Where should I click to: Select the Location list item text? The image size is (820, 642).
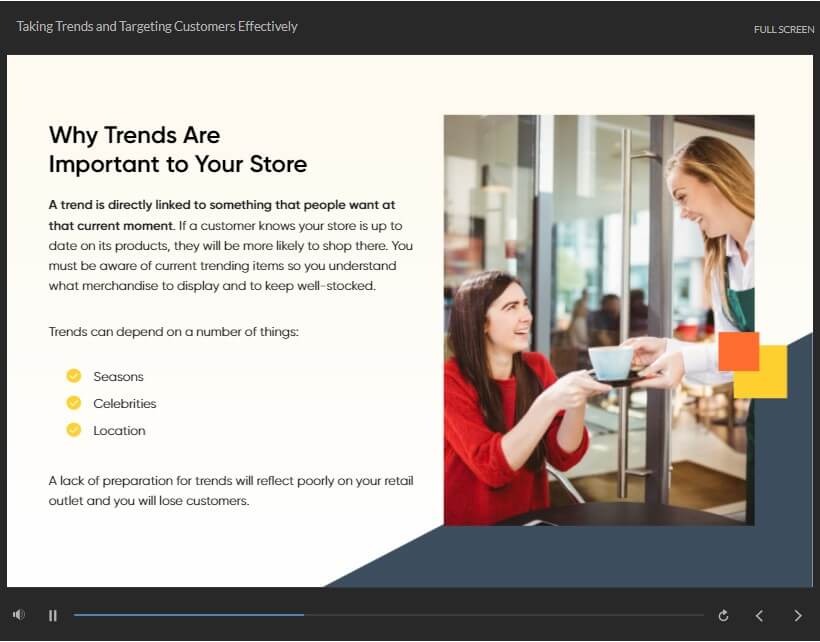pyautogui.click(x=119, y=431)
